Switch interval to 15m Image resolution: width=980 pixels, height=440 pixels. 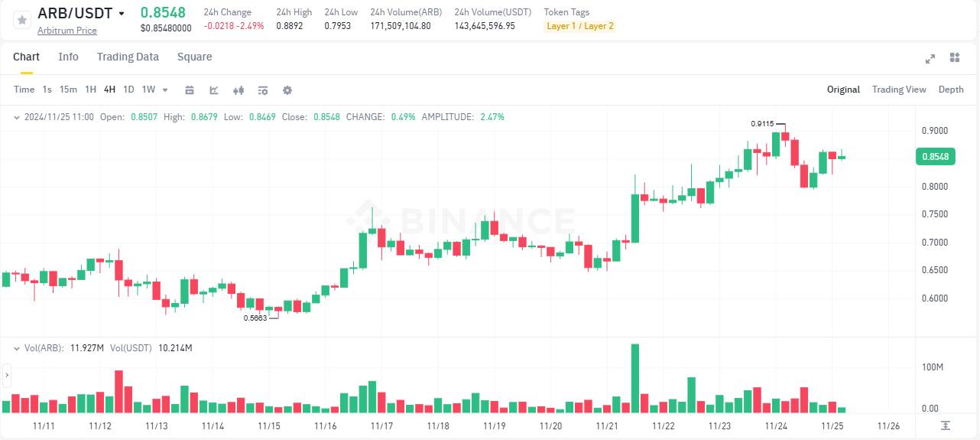(68, 90)
